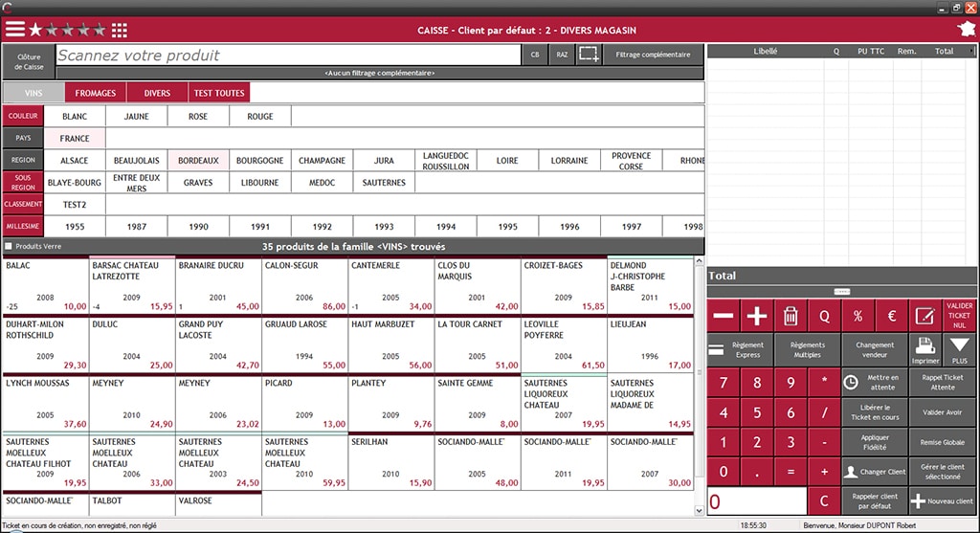This screenshot has height=533, width=980.
Task: Select the ROUGE colour filter
Action: 260,117
